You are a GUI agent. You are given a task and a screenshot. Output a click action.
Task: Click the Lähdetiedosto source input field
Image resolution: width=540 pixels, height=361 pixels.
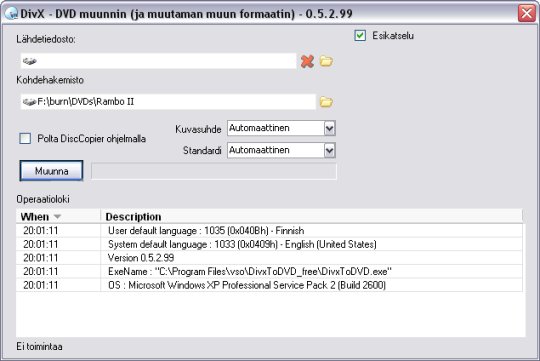click(158, 61)
